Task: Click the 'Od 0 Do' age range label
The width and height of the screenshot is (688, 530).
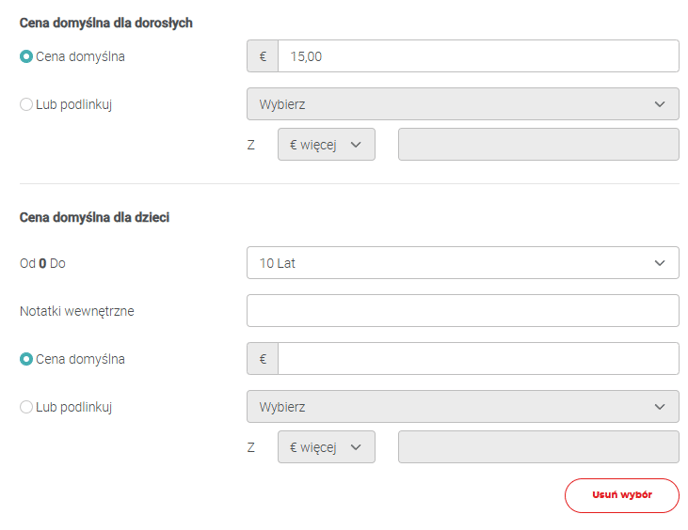Action: point(42,263)
